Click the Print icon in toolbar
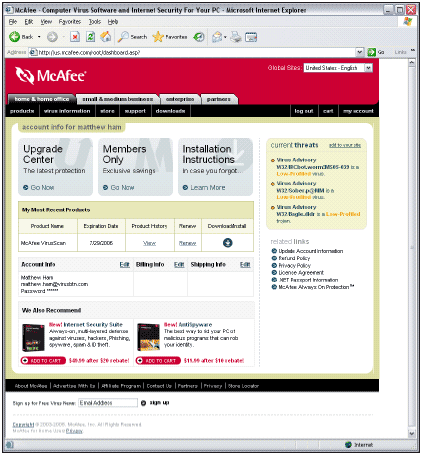Image resolution: width=421 pixels, height=455 pixels. point(236,37)
